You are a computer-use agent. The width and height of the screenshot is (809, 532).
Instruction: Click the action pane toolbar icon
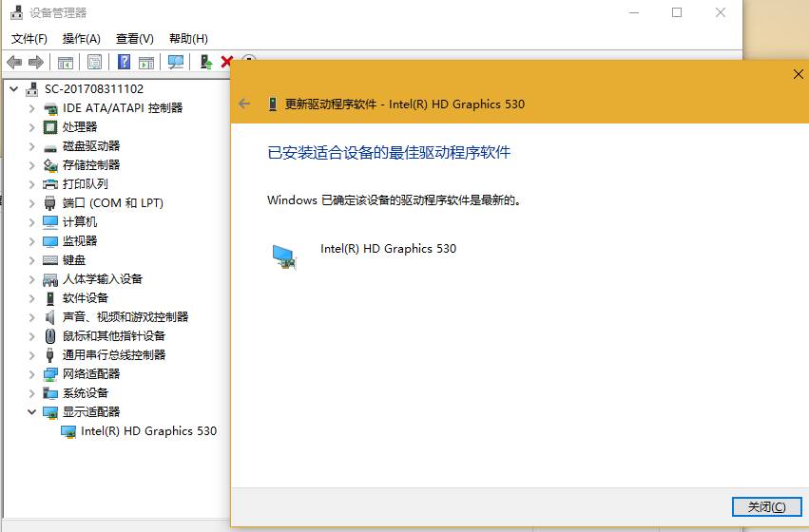(146, 63)
